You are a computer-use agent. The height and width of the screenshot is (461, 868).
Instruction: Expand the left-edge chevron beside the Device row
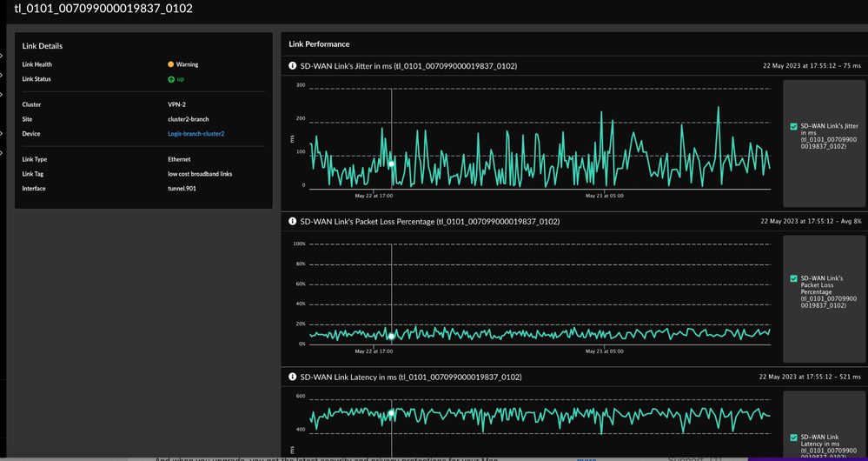coord(2,134)
